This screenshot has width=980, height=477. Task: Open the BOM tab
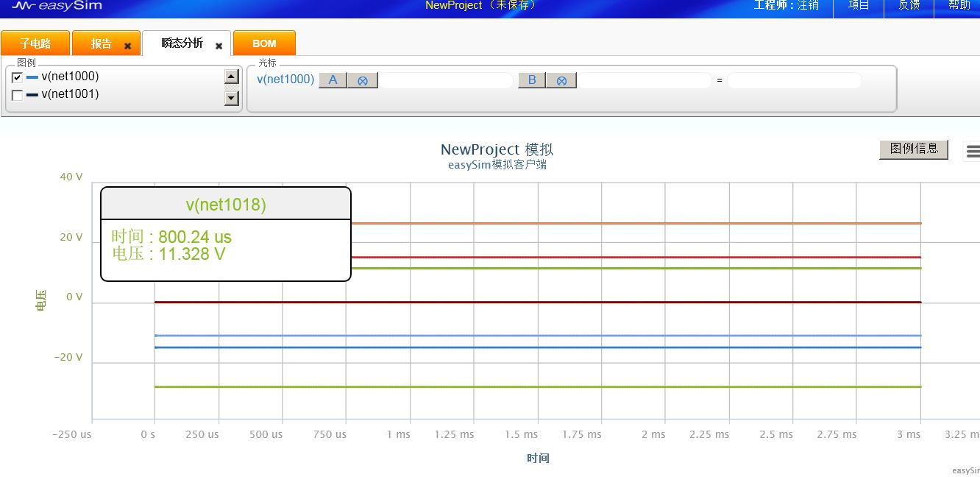click(x=264, y=43)
